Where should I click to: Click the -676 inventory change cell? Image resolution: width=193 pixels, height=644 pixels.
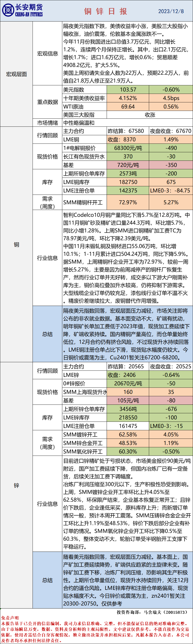point(171,409)
